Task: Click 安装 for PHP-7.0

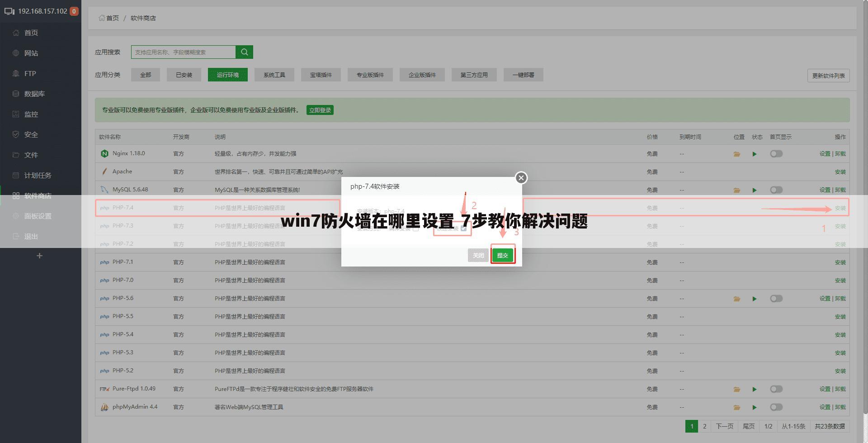Action: click(840, 281)
